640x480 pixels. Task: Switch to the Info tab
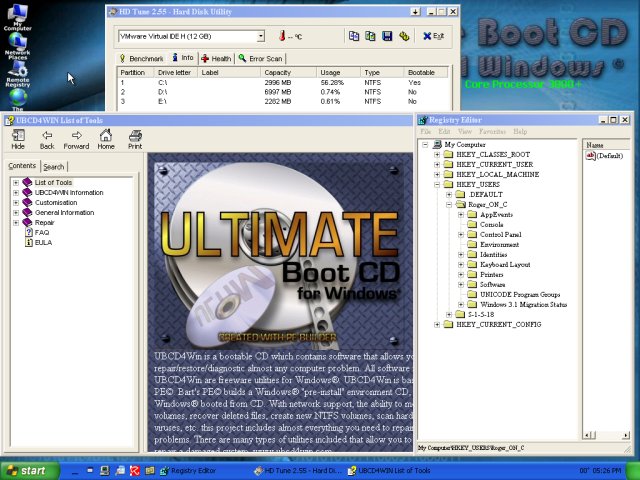pyautogui.click(x=182, y=58)
